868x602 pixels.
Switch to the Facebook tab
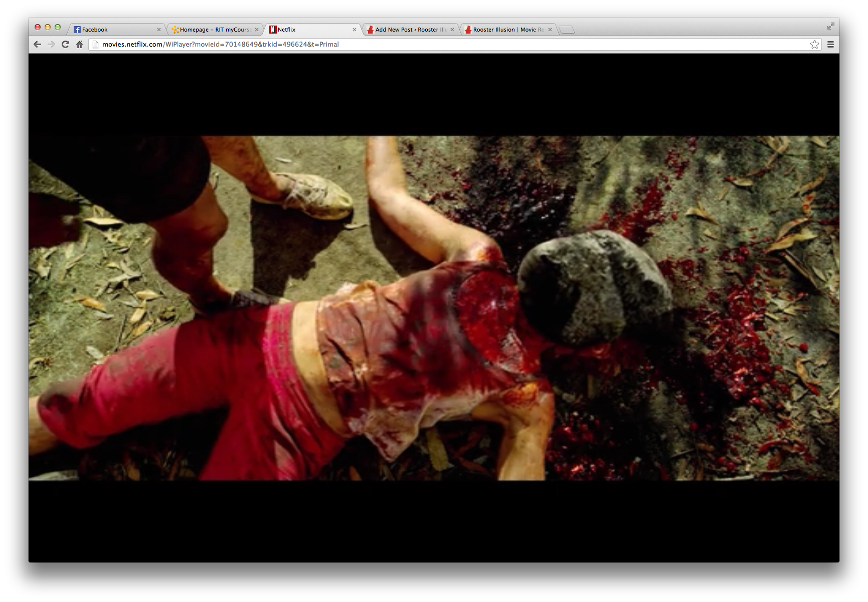coord(115,30)
